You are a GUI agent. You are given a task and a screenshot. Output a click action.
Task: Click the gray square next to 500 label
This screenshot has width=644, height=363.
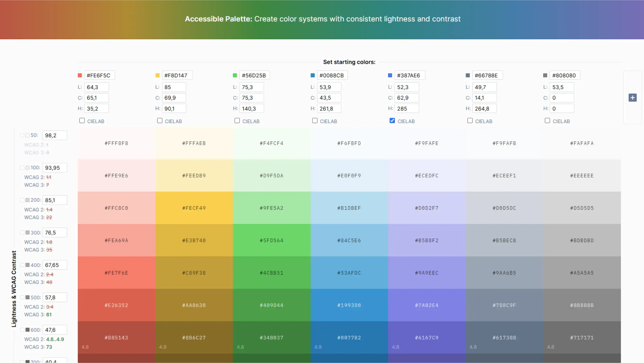click(27, 297)
